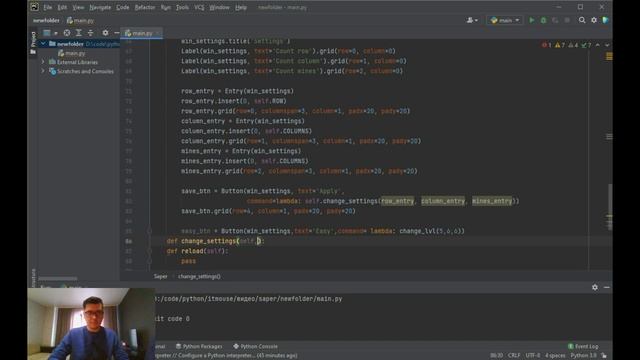Open Python Packages tool window tab
This screenshot has height=360, width=640.
[x=199, y=346]
